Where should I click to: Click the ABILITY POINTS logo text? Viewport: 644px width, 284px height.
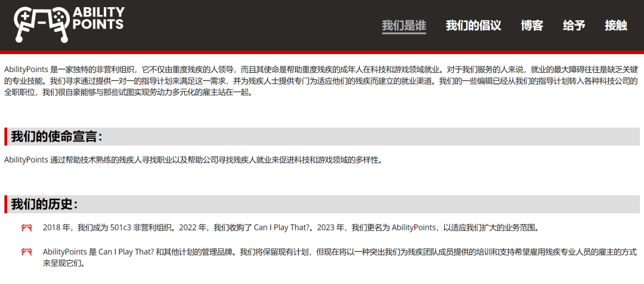click(98, 18)
